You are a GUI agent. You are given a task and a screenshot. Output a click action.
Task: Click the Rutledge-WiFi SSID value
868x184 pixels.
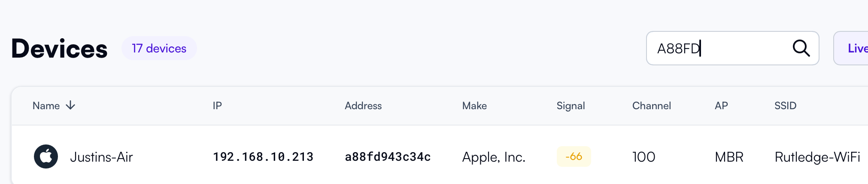pyautogui.click(x=817, y=157)
